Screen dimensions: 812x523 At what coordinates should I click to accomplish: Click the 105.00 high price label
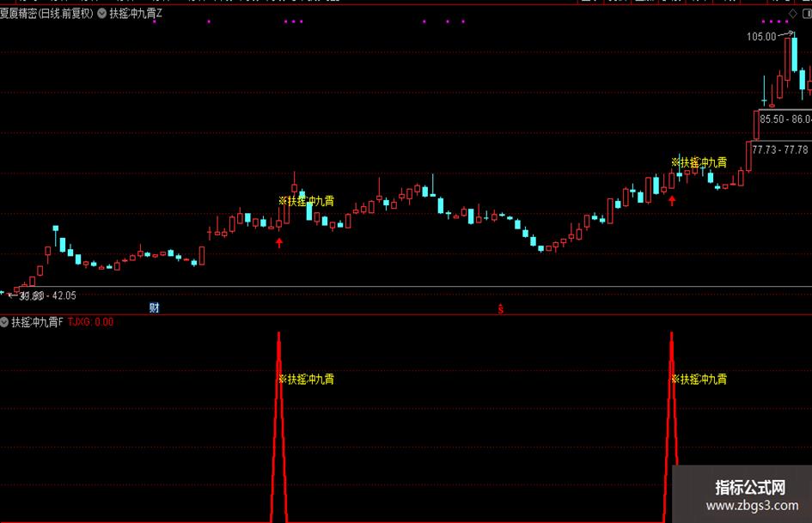coord(761,36)
